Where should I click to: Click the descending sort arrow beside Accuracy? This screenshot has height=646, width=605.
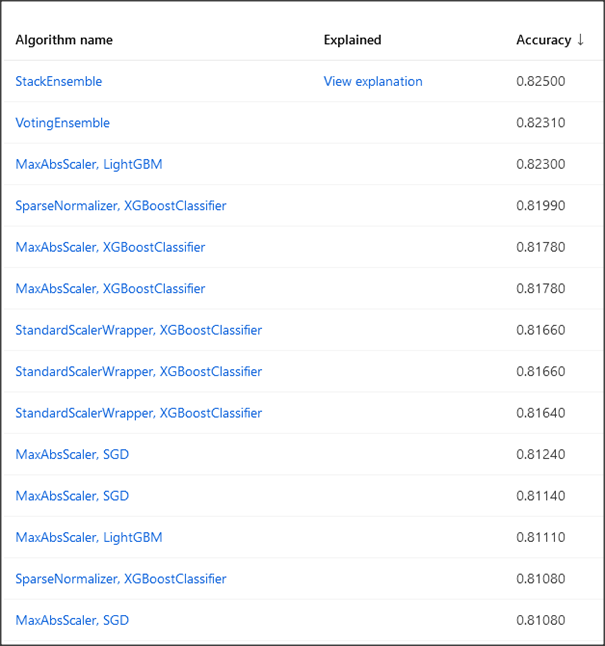[580, 40]
